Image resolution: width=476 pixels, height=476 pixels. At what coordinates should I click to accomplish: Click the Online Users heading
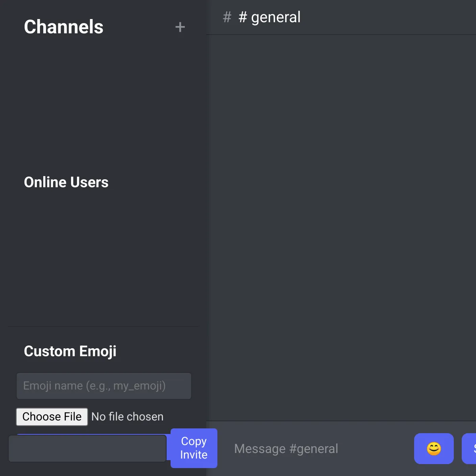(x=66, y=182)
